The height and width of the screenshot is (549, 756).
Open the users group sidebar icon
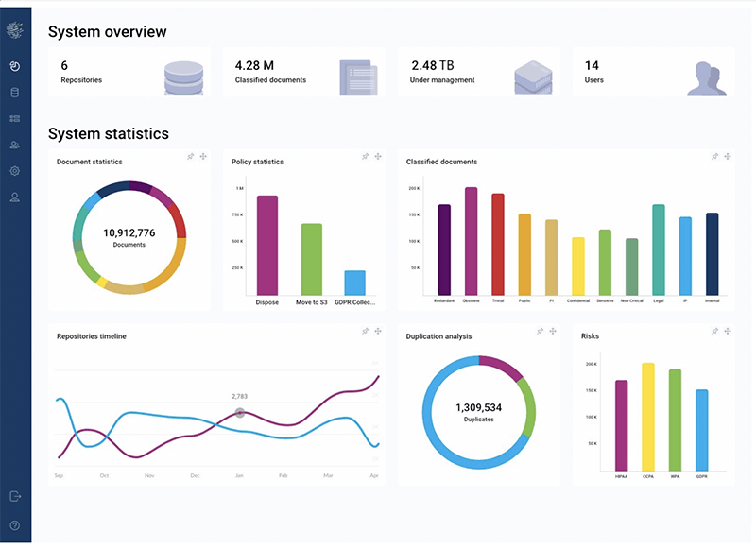pos(15,145)
